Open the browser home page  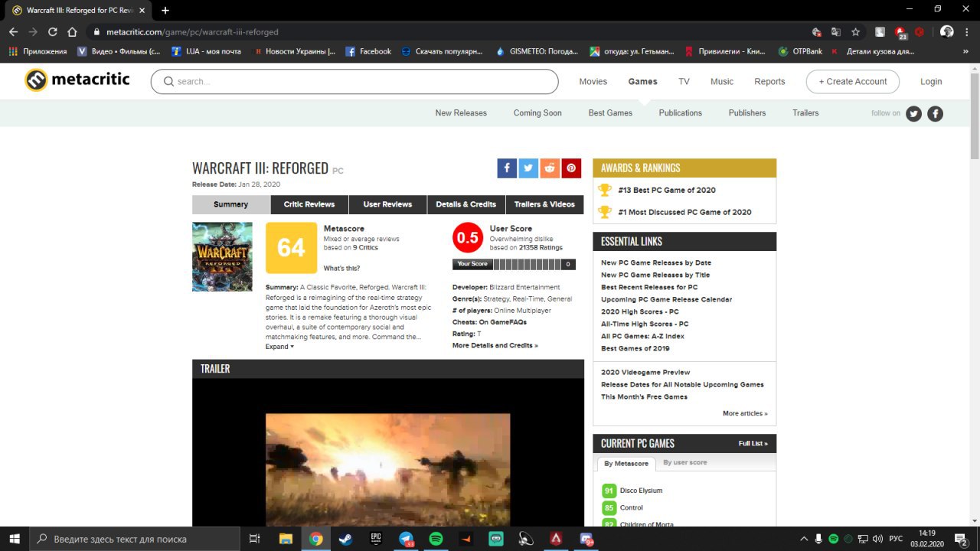coord(72,32)
